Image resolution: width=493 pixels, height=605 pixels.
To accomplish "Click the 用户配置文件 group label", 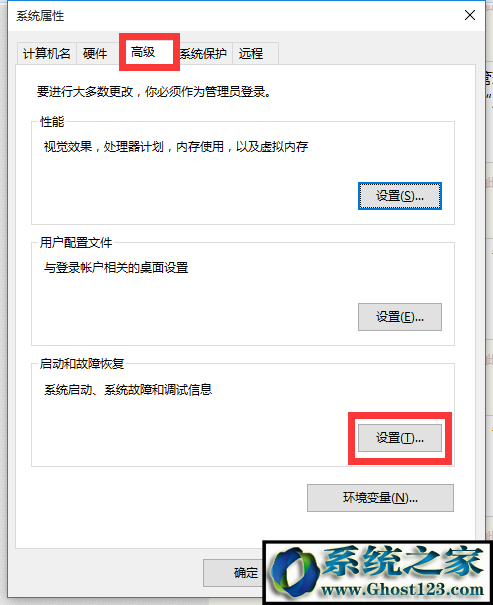I will pyautogui.click(x=76, y=243).
